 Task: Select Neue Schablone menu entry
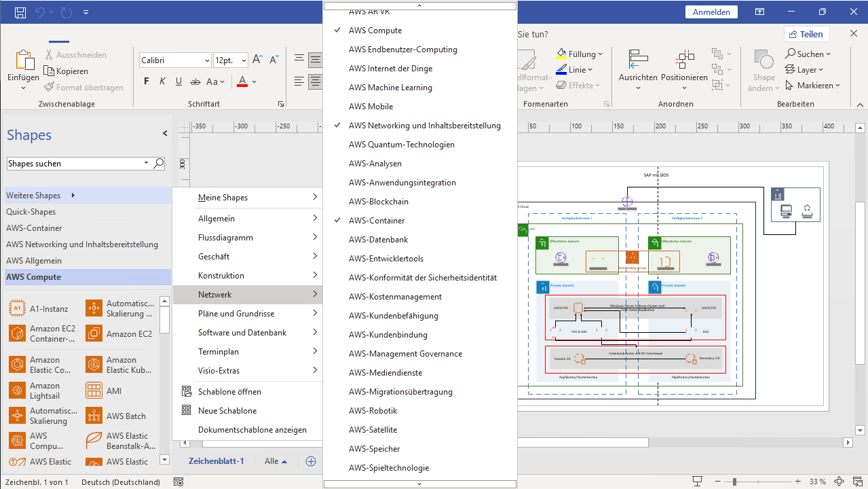pos(227,411)
